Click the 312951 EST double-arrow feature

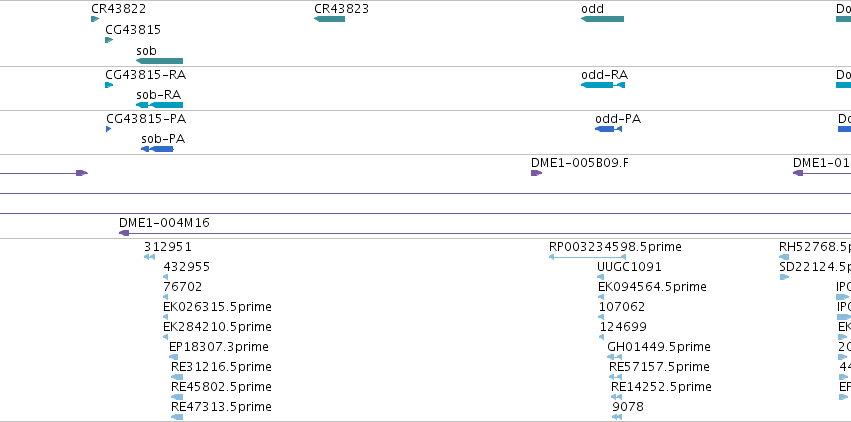149,257
